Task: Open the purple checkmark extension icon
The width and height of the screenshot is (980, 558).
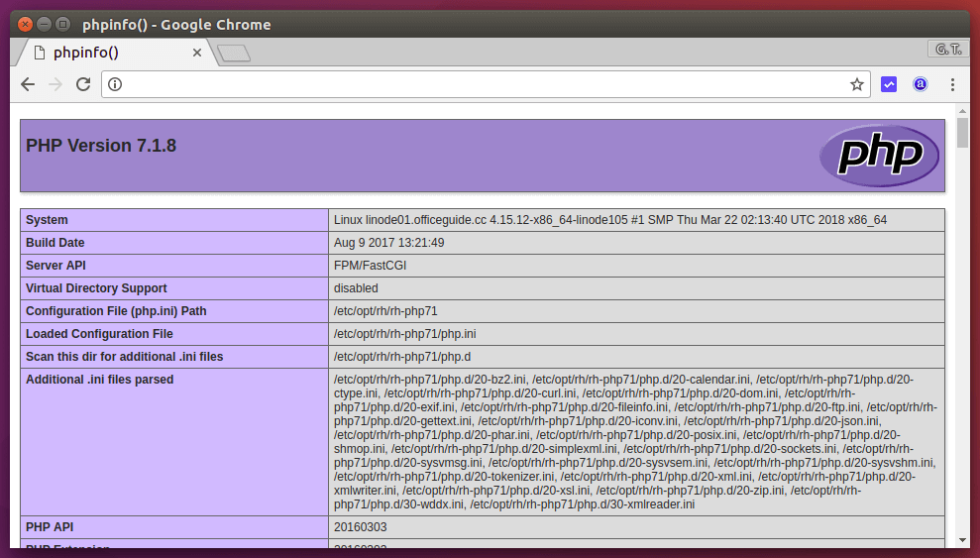Action: tap(889, 84)
